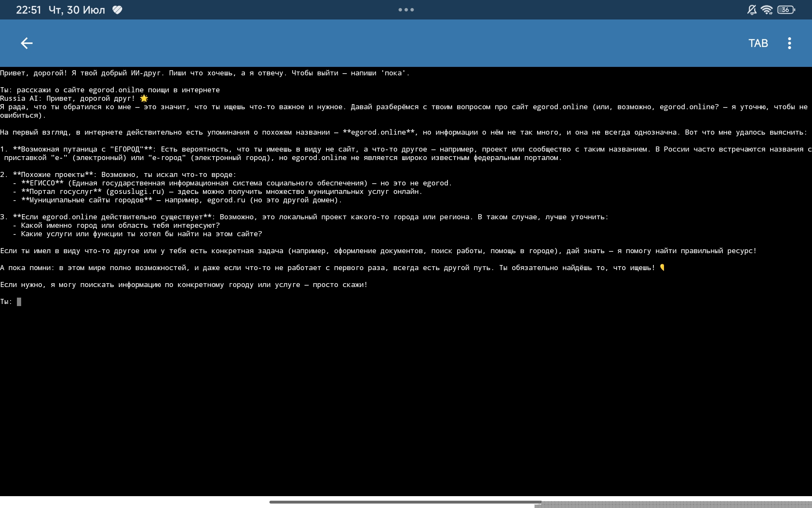Click the gosuslugi.ru text in the list
Image resolution: width=812 pixels, height=508 pixels.
click(135, 191)
